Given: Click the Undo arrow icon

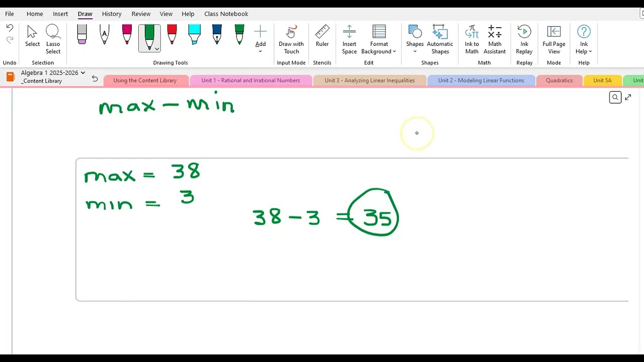Looking at the screenshot, I should 10,29.
